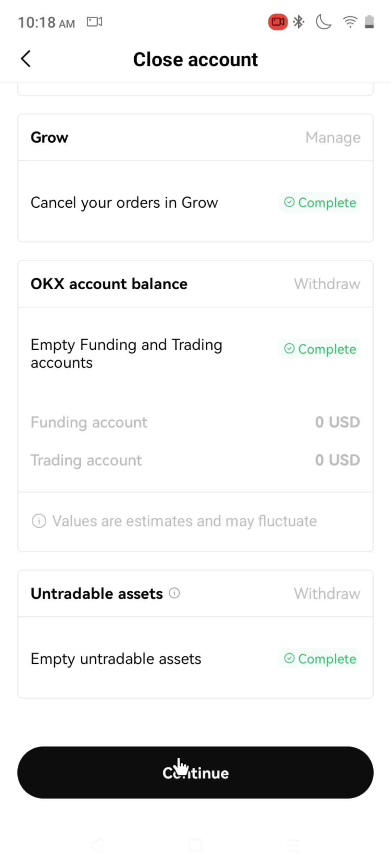Tap Complete badge for Funding and Trading
This screenshot has height=868, width=391.
(319, 349)
